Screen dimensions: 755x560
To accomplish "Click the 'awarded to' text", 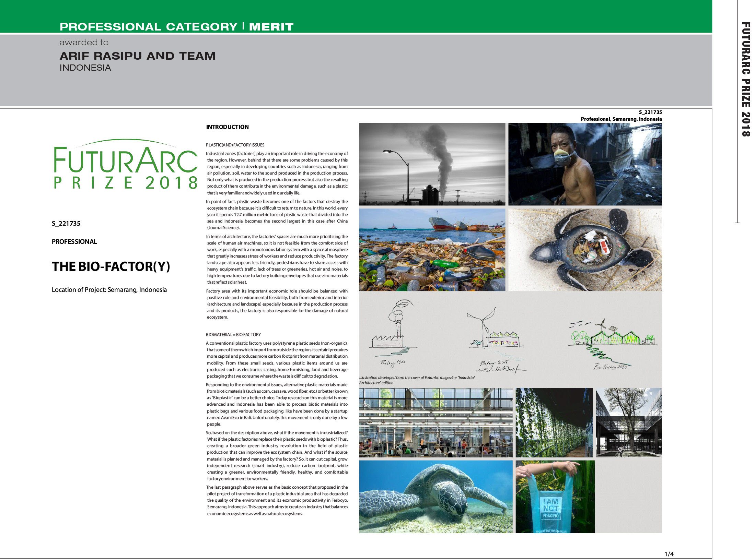I will click(84, 43).
